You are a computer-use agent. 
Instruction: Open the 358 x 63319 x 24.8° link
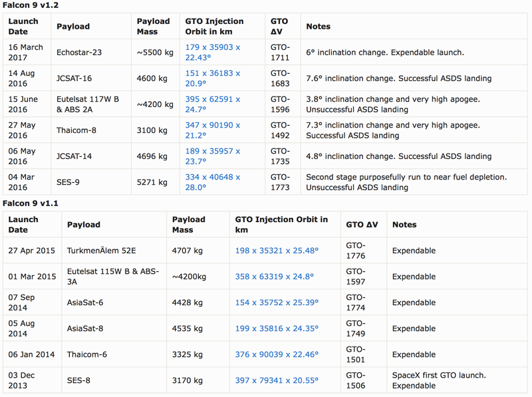(x=275, y=277)
